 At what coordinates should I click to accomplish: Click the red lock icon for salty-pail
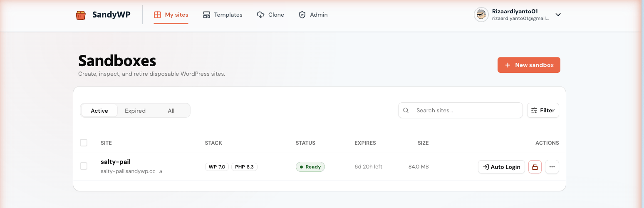(x=535, y=167)
